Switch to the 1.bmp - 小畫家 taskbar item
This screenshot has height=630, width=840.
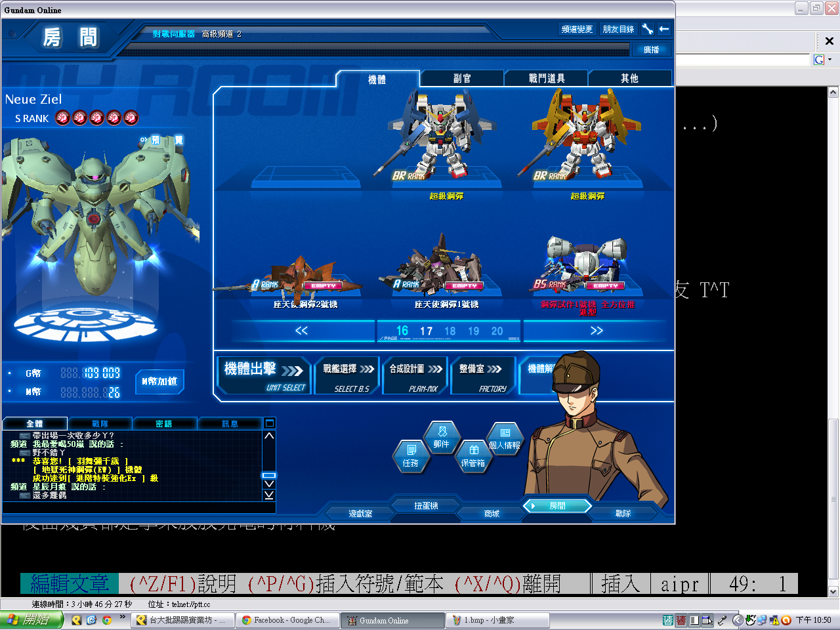click(497, 620)
